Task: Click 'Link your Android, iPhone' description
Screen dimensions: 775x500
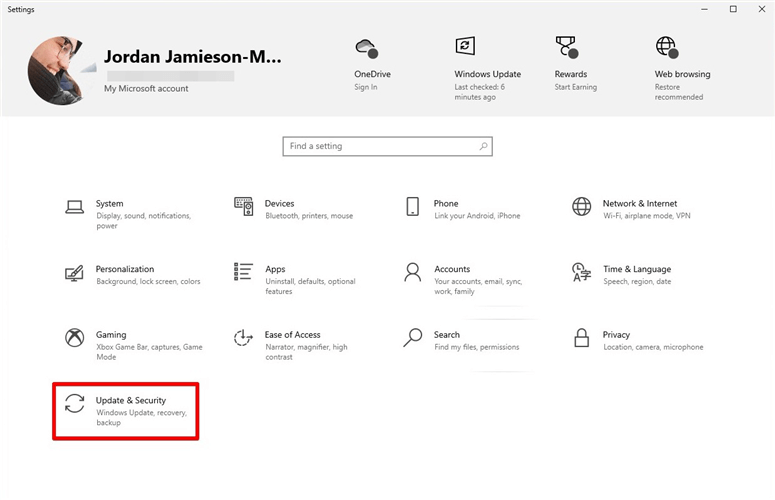Action: click(x=477, y=216)
